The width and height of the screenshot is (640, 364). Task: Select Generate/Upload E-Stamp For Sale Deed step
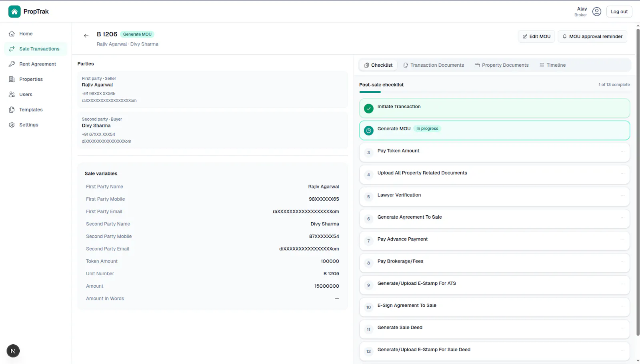click(x=494, y=351)
